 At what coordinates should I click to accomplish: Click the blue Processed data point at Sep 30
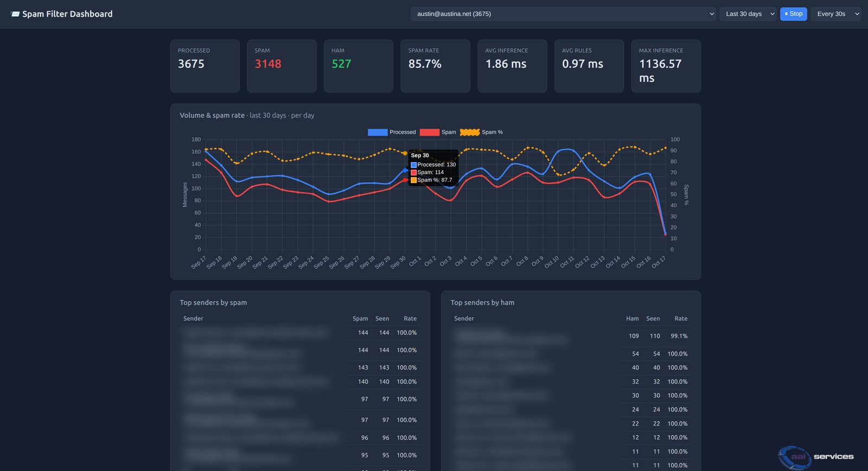tap(405, 170)
